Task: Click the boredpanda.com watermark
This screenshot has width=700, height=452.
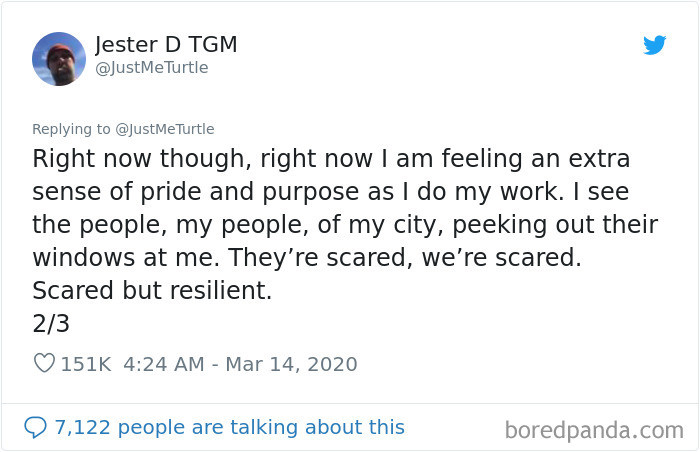Action: pos(594,431)
